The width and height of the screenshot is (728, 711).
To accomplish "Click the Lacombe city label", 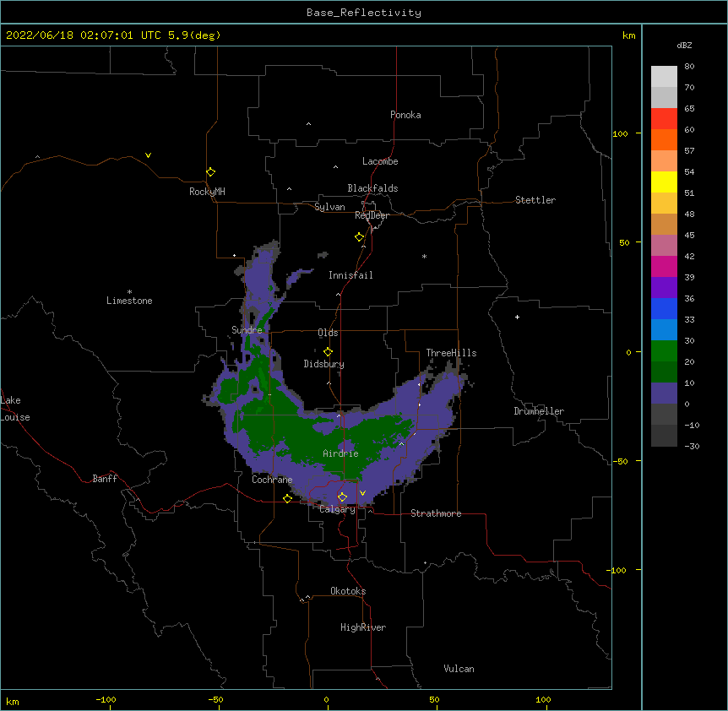I will (380, 161).
